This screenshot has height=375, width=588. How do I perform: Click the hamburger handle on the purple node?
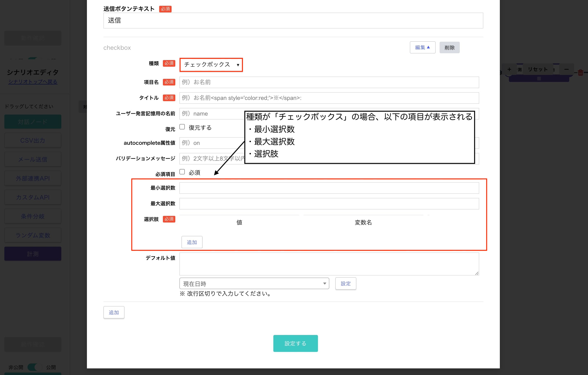coord(539,79)
